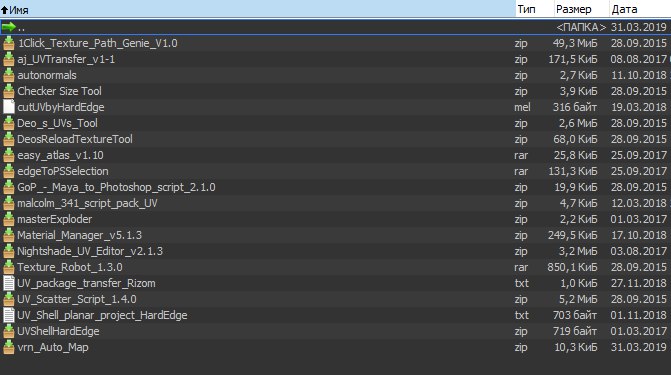Select the UVShellHardEdge file name
Image resolution: width=671 pixels, height=375 pixels.
58,331
